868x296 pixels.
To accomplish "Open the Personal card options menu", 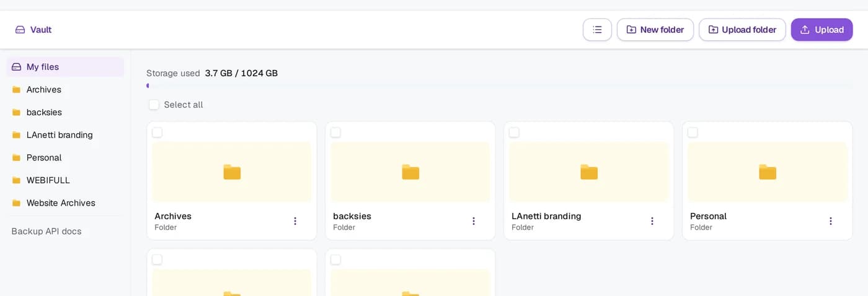I will coord(831,221).
